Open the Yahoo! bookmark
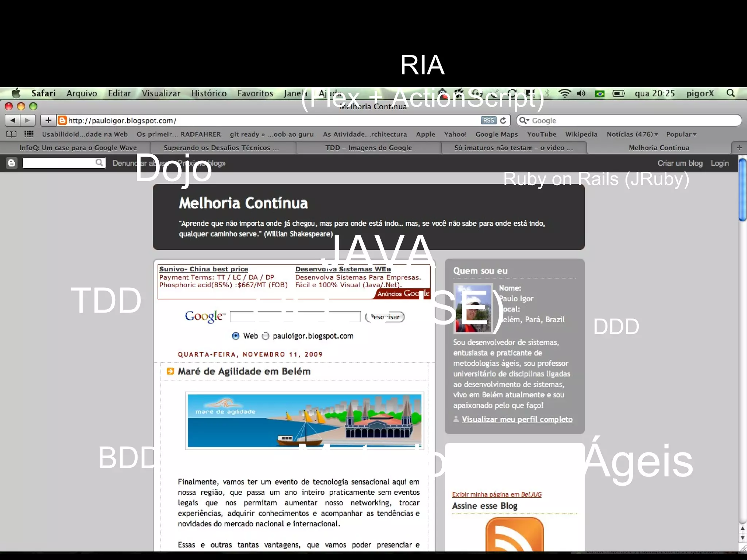The width and height of the screenshot is (747, 560). (x=455, y=134)
